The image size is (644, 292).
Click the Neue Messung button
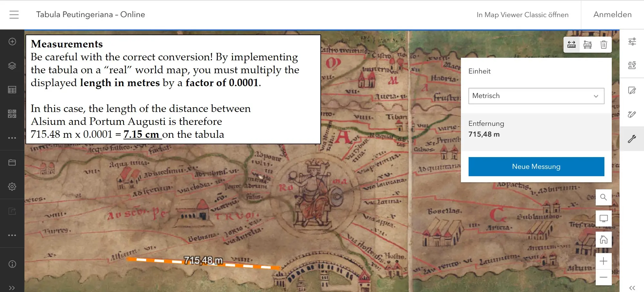536,166
